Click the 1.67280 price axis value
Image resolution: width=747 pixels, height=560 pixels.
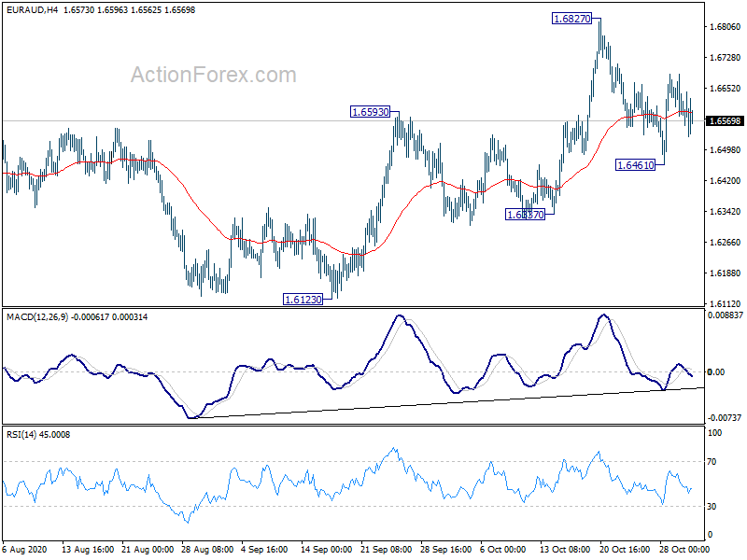pos(726,58)
